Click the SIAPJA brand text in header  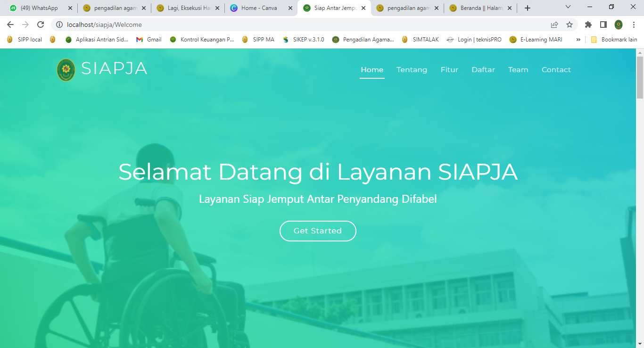114,69
